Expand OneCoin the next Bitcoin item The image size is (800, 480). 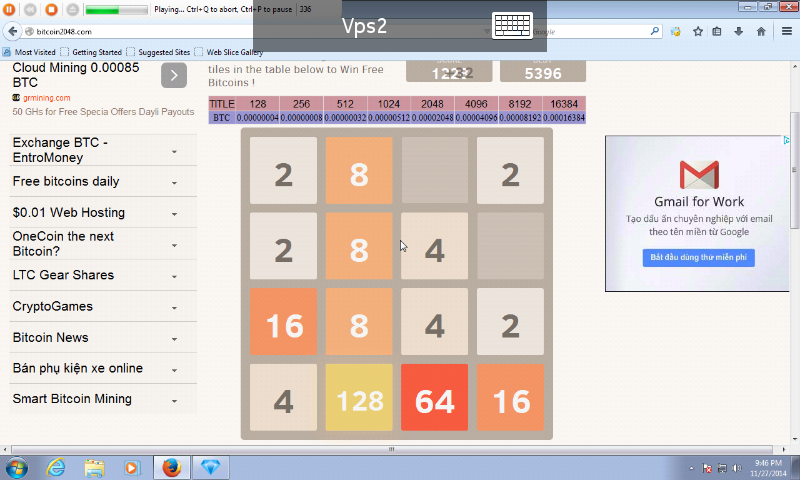click(x=103, y=244)
